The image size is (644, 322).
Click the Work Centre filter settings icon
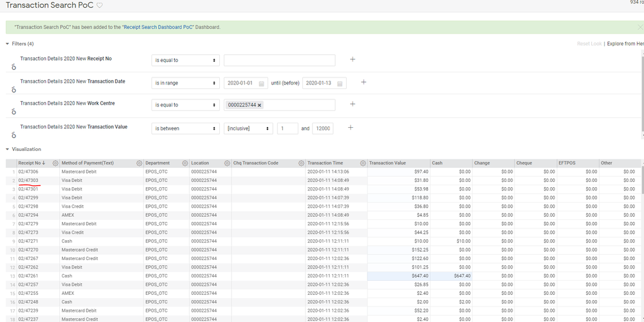pos(14,111)
